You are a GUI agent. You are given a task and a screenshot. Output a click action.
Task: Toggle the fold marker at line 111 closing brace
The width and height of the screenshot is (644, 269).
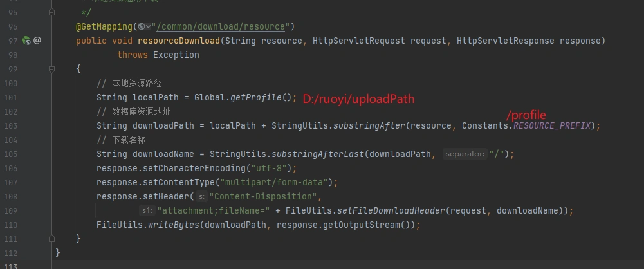click(x=51, y=238)
